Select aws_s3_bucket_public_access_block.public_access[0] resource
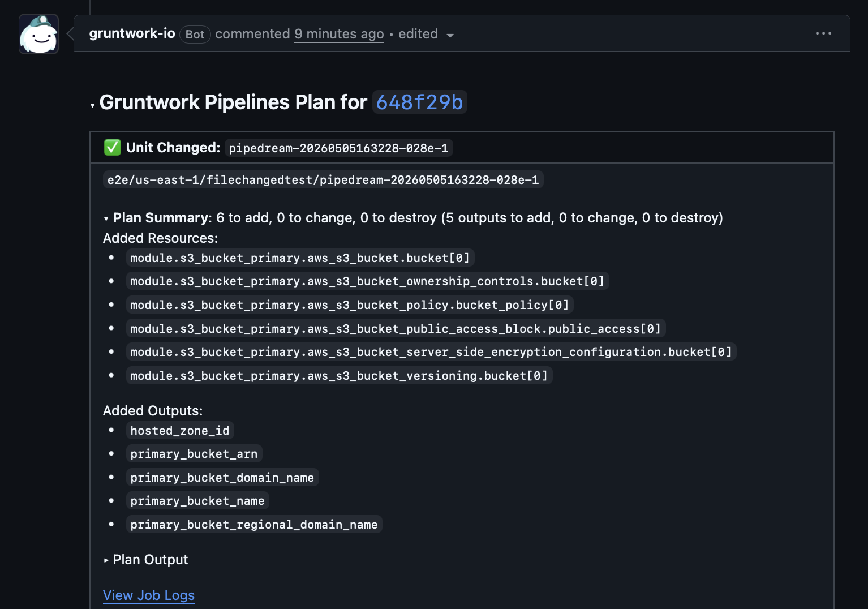868x609 pixels. coord(396,329)
